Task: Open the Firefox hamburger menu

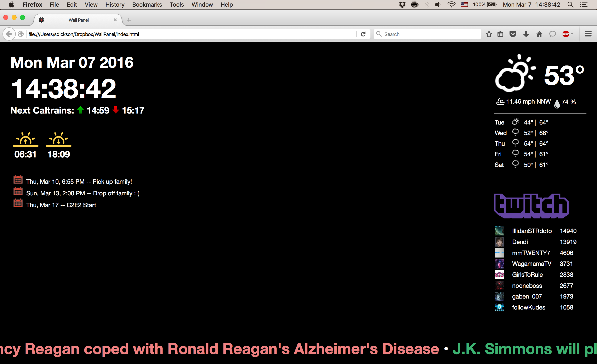Action: pos(588,34)
